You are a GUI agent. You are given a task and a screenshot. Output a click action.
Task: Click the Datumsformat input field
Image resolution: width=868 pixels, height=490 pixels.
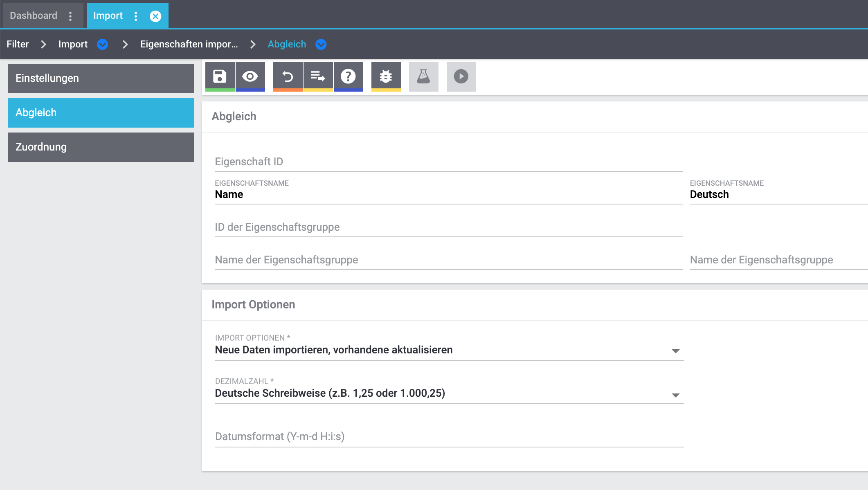tap(449, 436)
